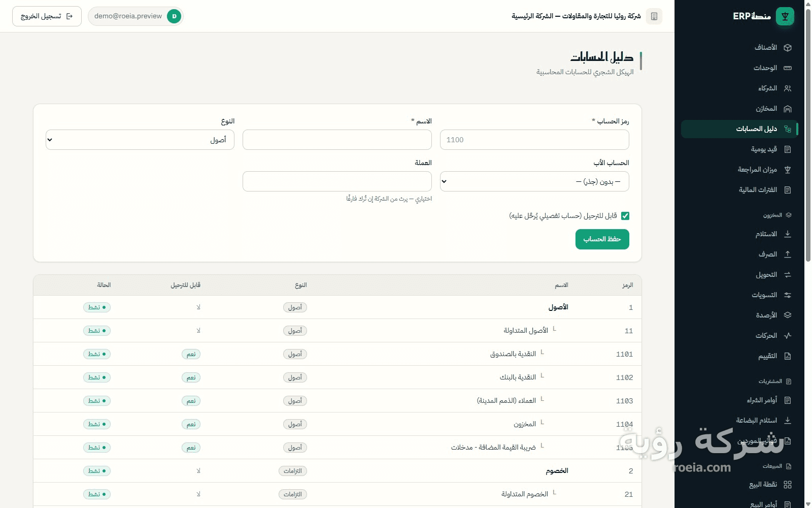
Task: Click the المخزون section layers icon
Action: click(789, 215)
